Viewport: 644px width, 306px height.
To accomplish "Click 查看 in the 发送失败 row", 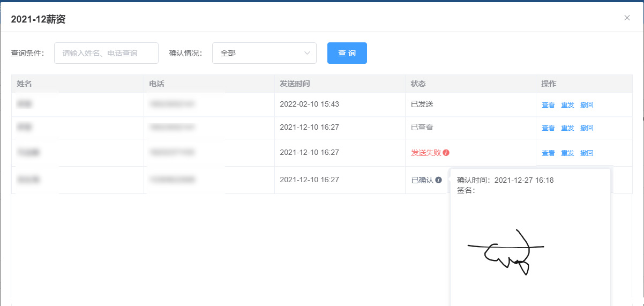I will 548,153.
